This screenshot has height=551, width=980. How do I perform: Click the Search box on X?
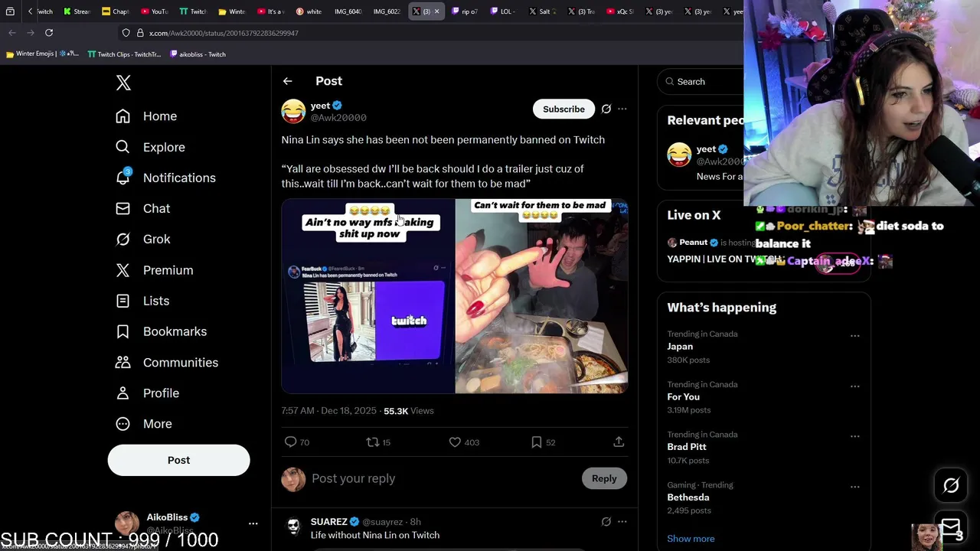click(701, 81)
